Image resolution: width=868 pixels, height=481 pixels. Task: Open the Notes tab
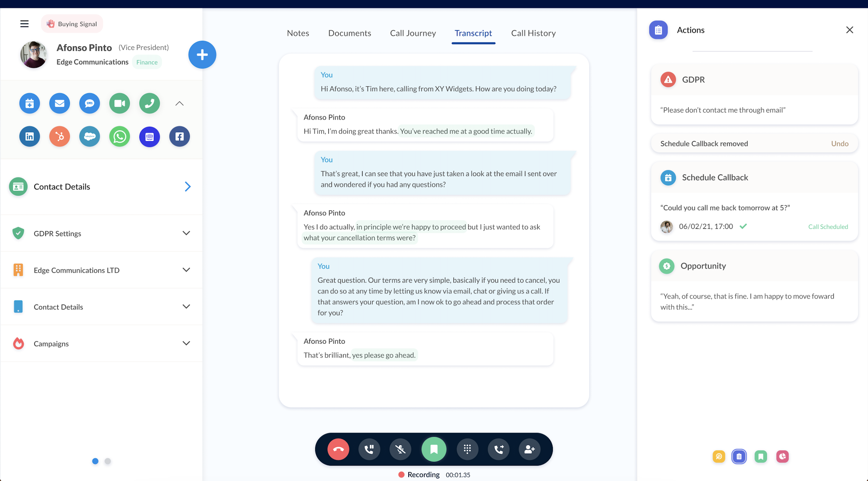pos(298,33)
